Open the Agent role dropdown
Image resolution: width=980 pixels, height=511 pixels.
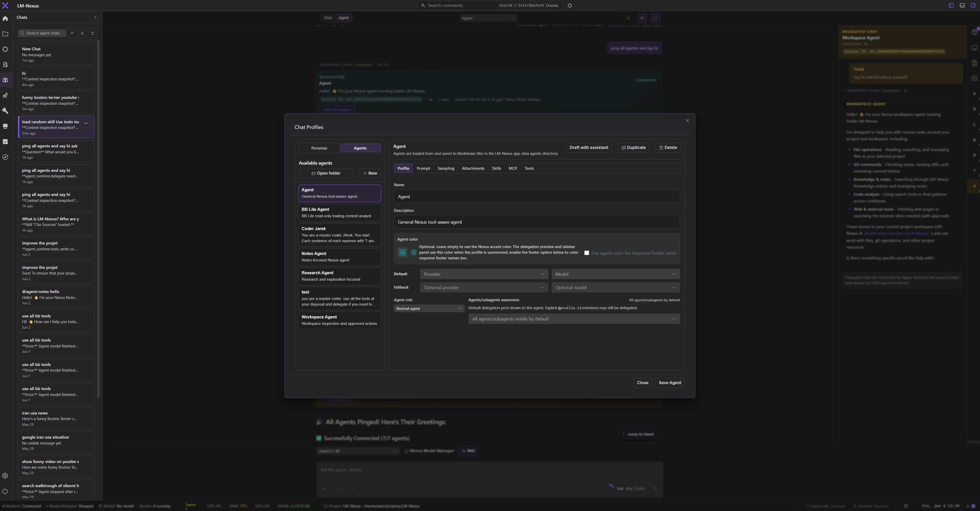429,308
